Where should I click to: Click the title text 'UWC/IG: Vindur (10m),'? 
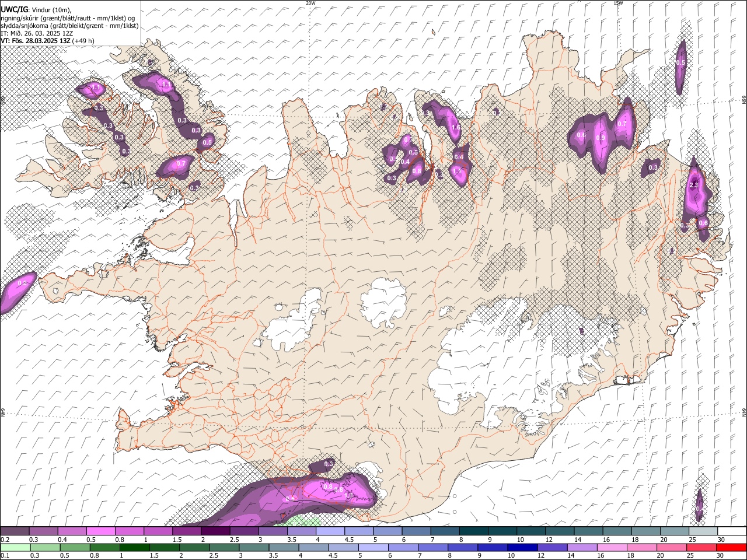tap(36, 10)
